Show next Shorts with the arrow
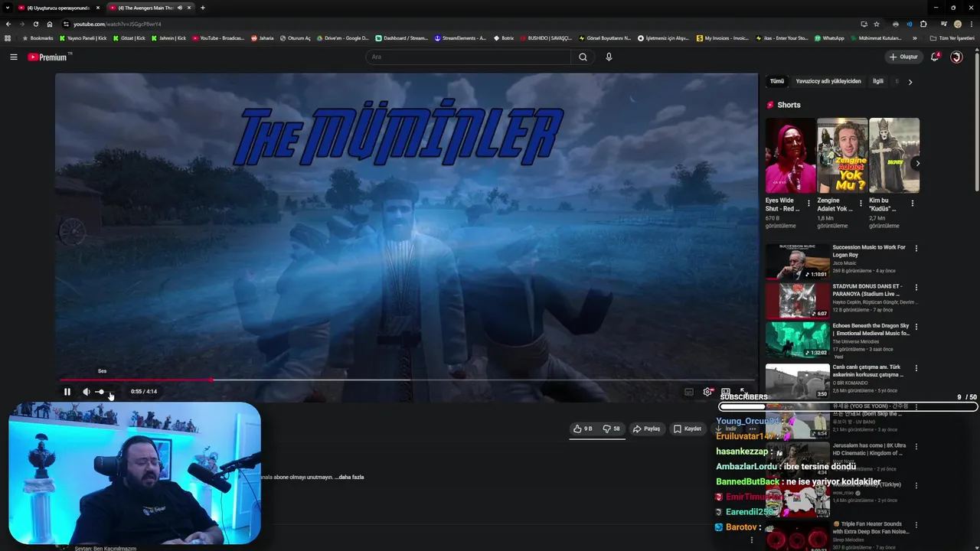The width and height of the screenshot is (980, 551). click(x=917, y=163)
